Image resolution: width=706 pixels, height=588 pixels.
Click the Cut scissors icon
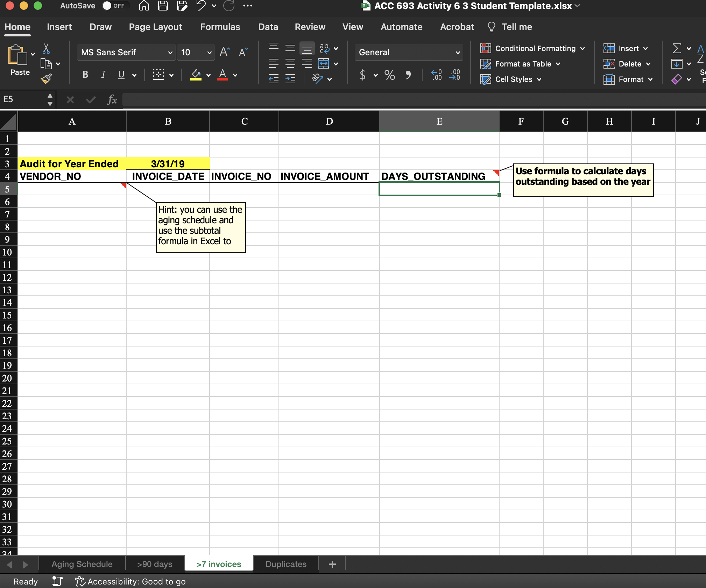[x=46, y=49]
